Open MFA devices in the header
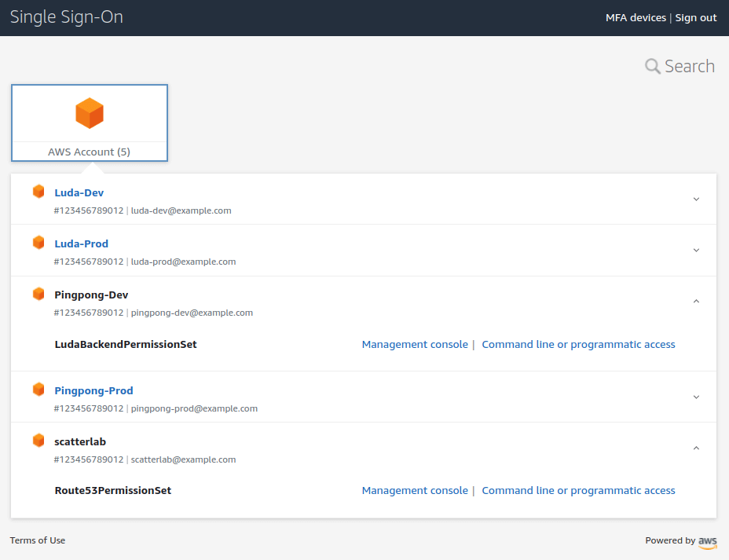The width and height of the screenshot is (729, 560). [x=635, y=18]
